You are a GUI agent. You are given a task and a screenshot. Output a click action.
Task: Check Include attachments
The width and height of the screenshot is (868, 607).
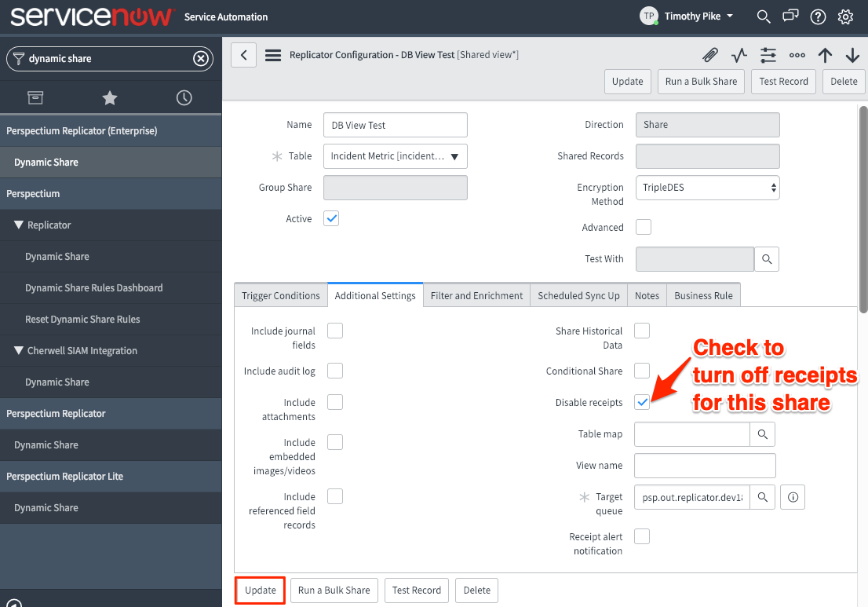[335, 402]
